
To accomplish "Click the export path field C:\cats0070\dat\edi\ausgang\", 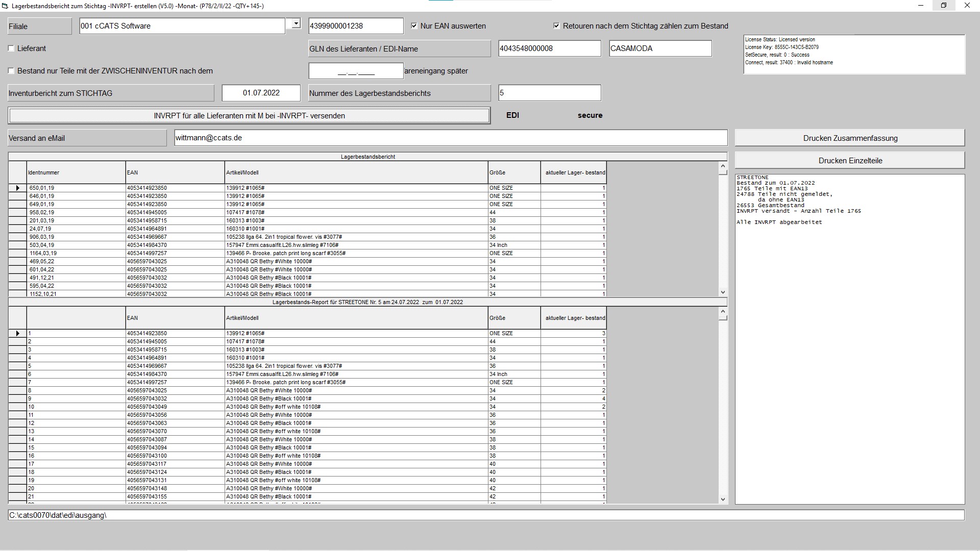I will [x=486, y=515].
